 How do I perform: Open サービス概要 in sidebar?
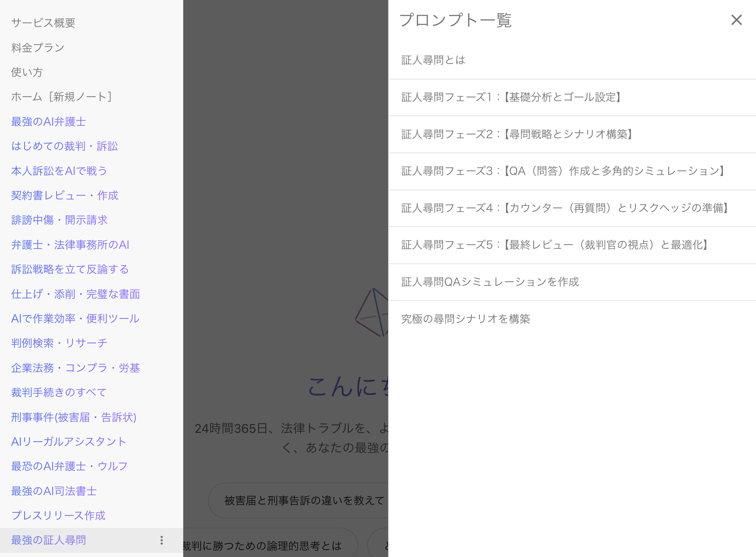(x=43, y=23)
